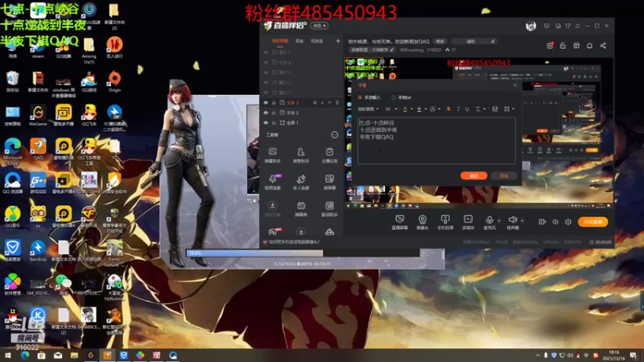Apply italic in the subtitle dialog
This screenshot has height=362, width=644.
click(x=458, y=109)
